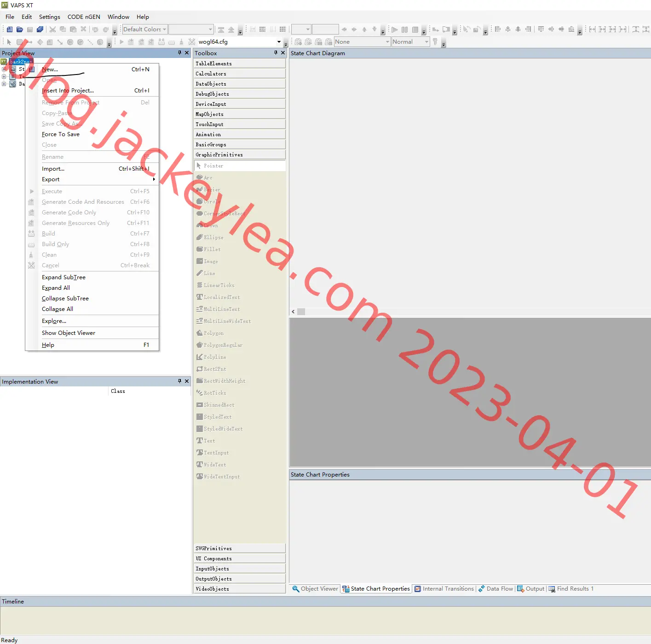Pin the Toolbox panel
This screenshot has height=644, width=651.
click(x=276, y=53)
